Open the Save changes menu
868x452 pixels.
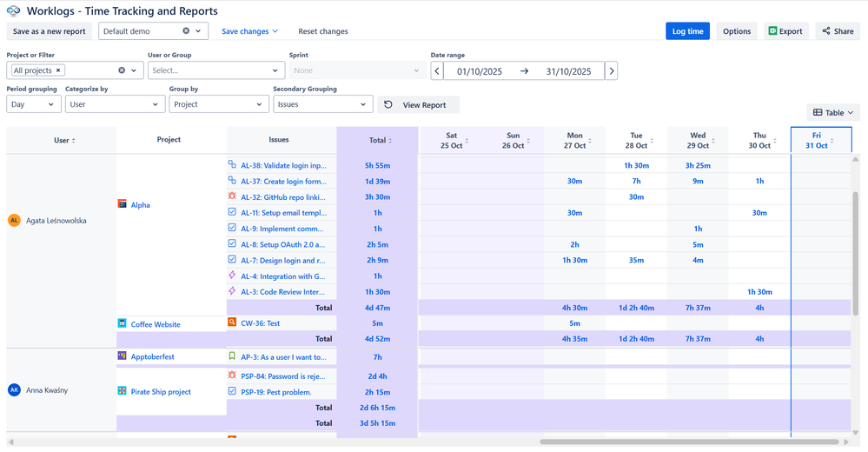(249, 31)
